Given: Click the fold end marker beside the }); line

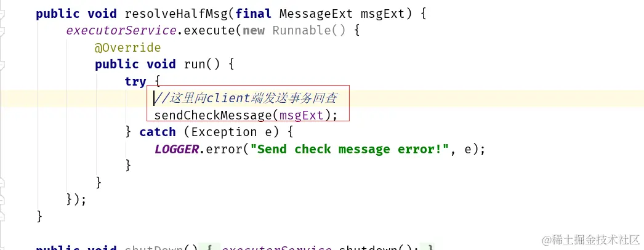Looking at the screenshot, I should (x=2, y=199).
